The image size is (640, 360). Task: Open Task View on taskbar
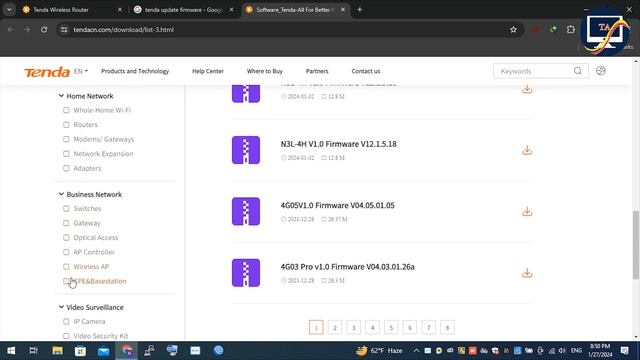coord(33,351)
